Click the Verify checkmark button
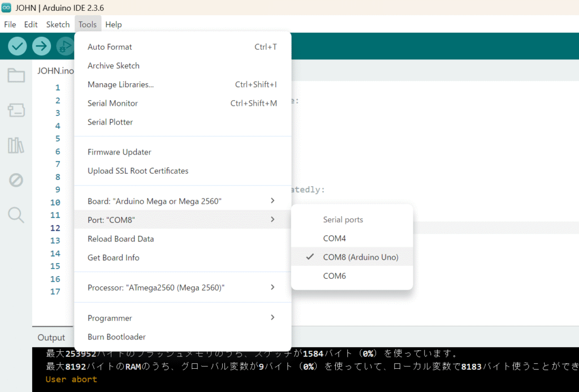Image resolution: width=579 pixels, height=392 pixels. tap(18, 46)
